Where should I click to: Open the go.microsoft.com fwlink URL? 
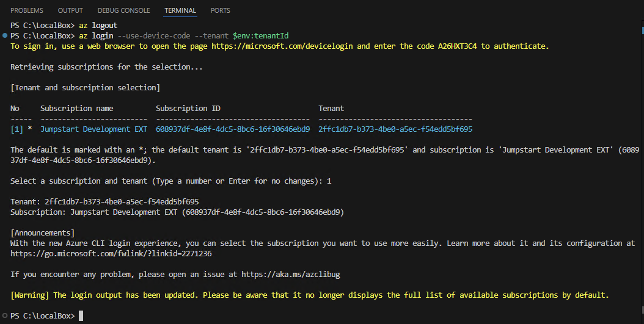click(111, 253)
